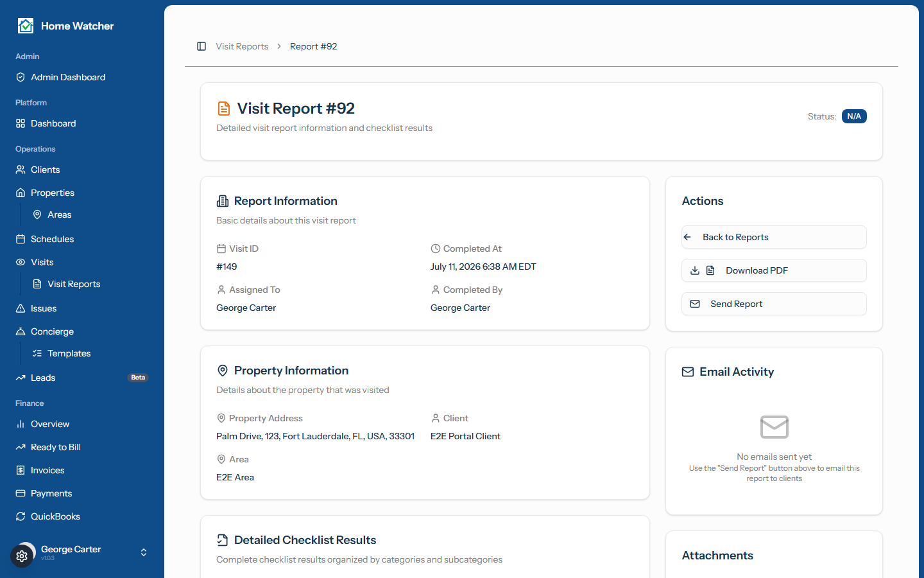The width and height of the screenshot is (924, 578).
Task: Click Download PDF button
Action: click(x=774, y=270)
